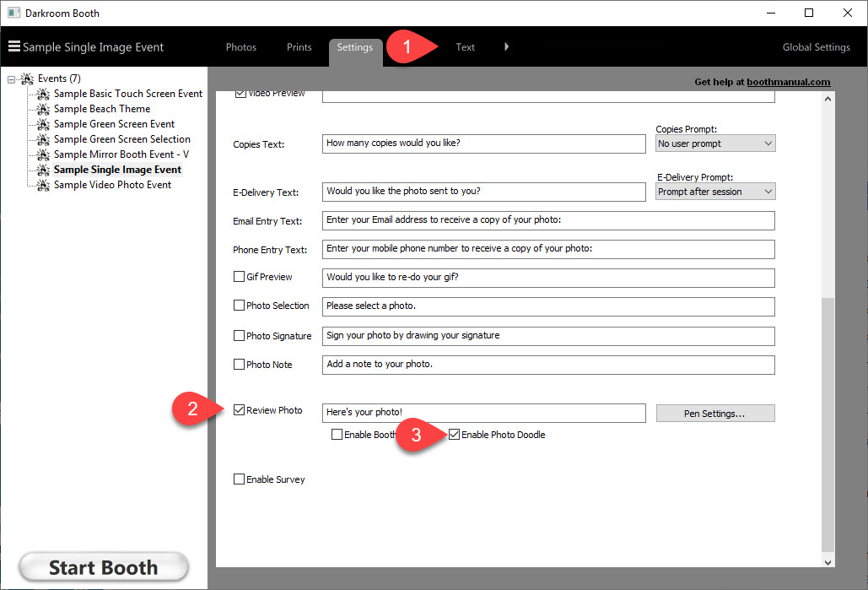Click the scrollbar up arrow
Image resolution: width=868 pixels, height=590 pixels.
tap(828, 99)
